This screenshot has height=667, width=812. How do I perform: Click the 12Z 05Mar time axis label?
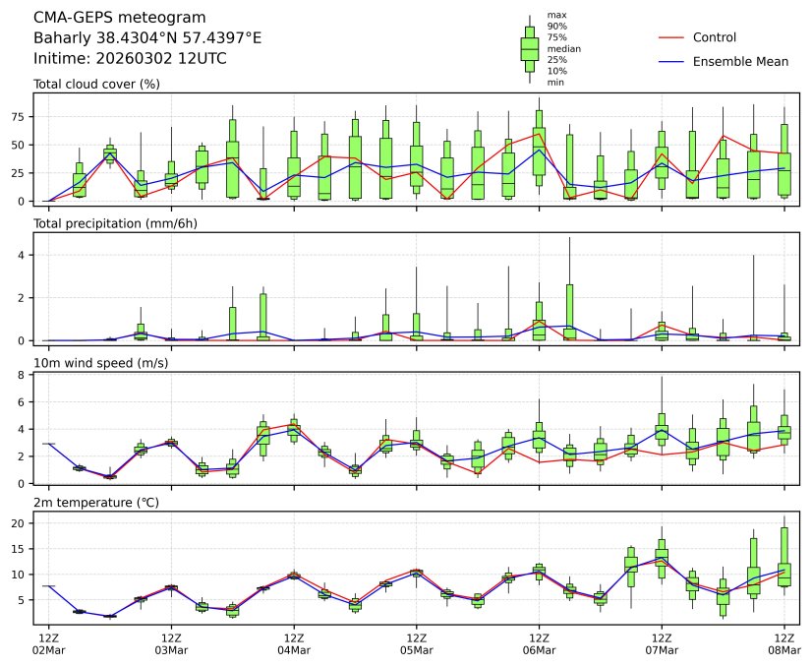(x=416, y=644)
